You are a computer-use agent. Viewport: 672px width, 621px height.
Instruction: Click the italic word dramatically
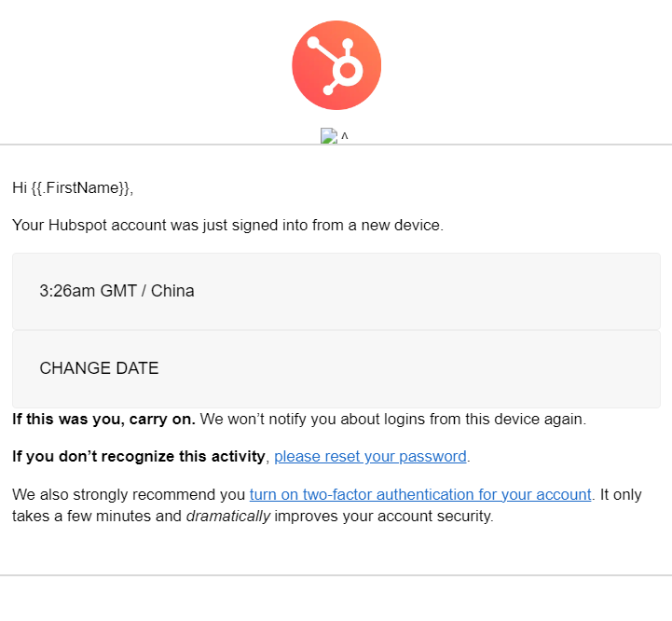(x=228, y=516)
